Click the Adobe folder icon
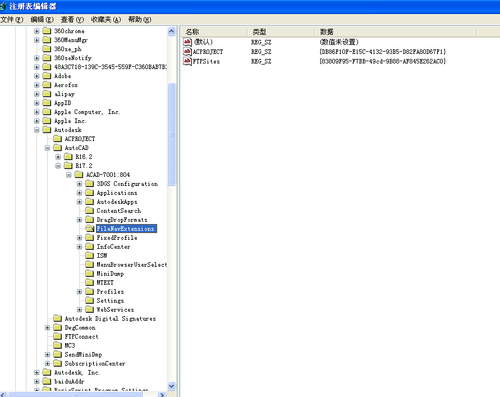 pyautogui.click(x=47, y=76)
